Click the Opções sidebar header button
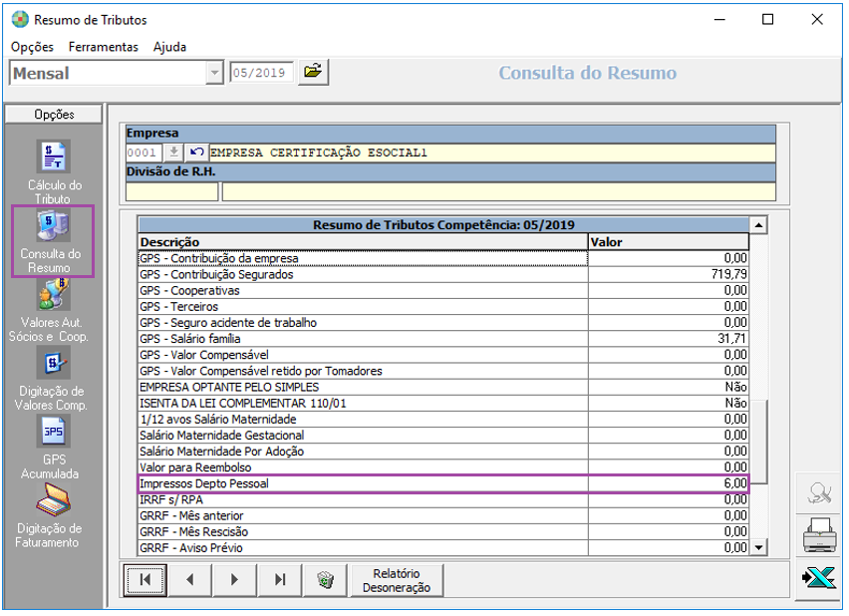This screenshot has width=849, height=616. point(54,115)
